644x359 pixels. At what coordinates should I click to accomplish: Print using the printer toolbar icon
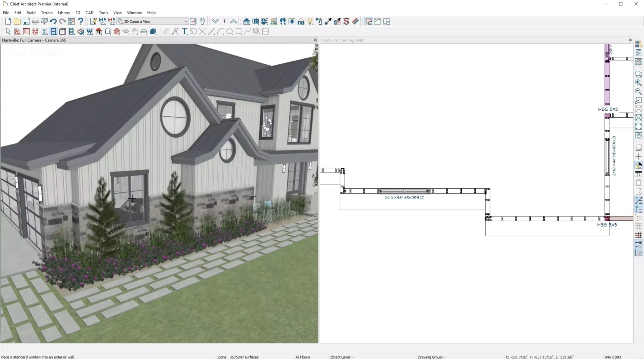point(35,21)
